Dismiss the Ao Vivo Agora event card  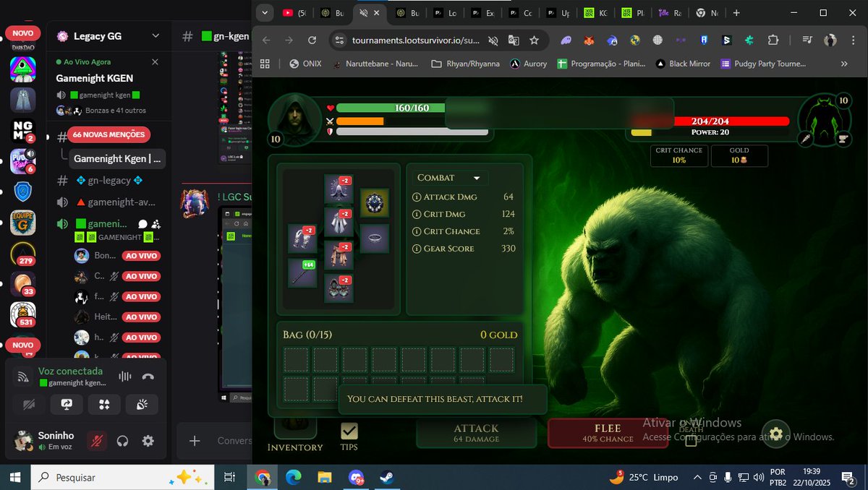point(155,62)
